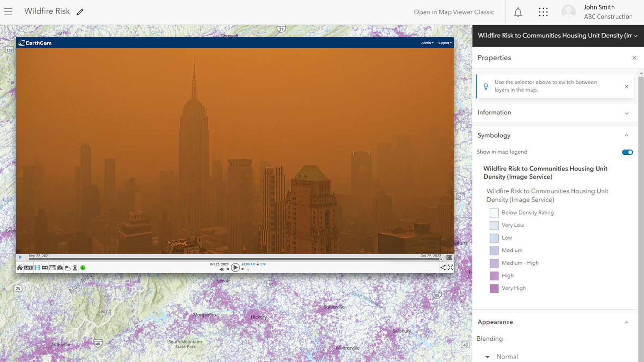Click Open in Map Viewer Classic
Screen dimensions: 644x362
coord(454,12)
